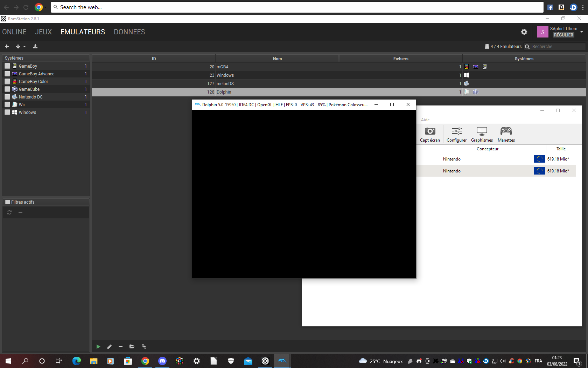Check the GameBoy system filter
The height and width of the screenshot is (368, 588).
(7, 66)
